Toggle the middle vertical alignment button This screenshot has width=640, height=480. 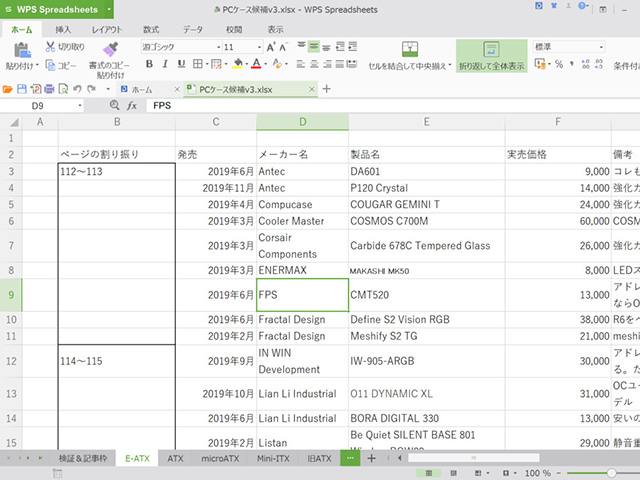pyautogui.click(x=313, y=47)
